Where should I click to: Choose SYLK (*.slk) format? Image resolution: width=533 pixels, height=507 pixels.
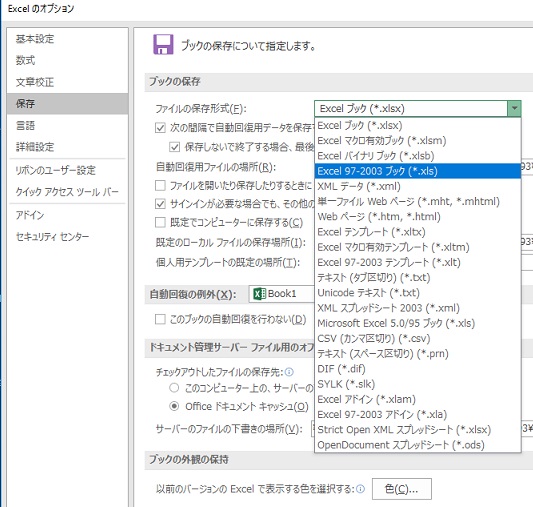point(418,384)
